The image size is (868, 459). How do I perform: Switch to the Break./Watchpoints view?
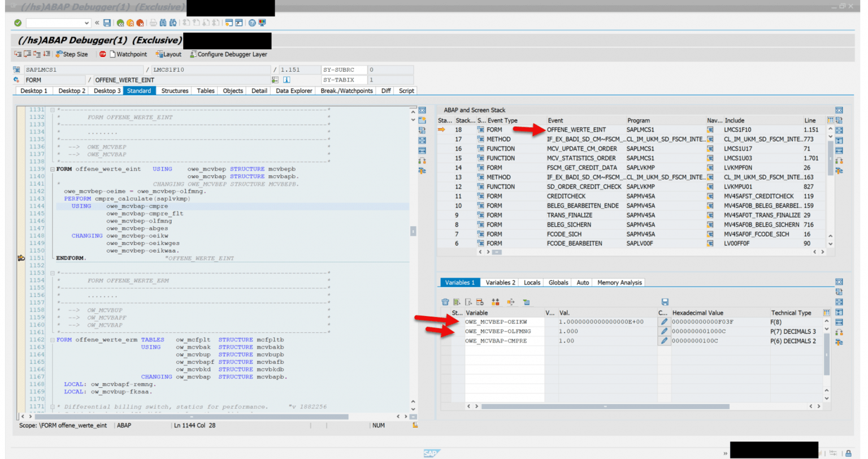tap(346, 90)
